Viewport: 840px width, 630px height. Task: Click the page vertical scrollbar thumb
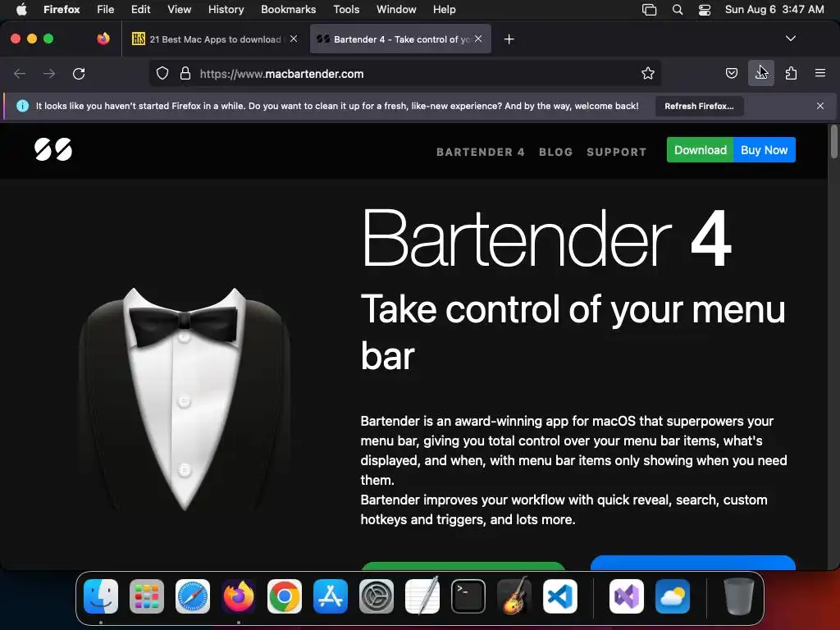coord(833,141)
